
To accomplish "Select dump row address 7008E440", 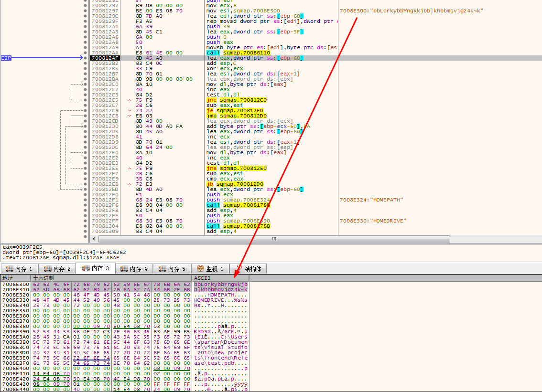I will 16,389.
